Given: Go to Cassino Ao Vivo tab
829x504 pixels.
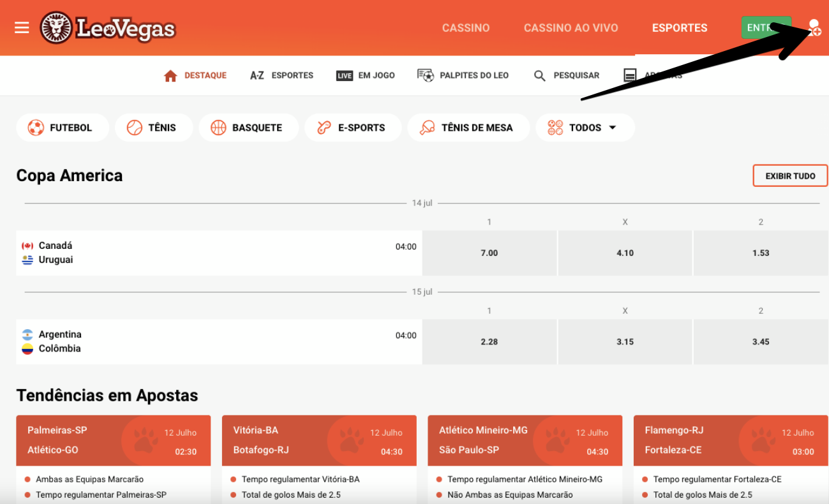Looking at the screenshot, I should (x=571, y=28).
